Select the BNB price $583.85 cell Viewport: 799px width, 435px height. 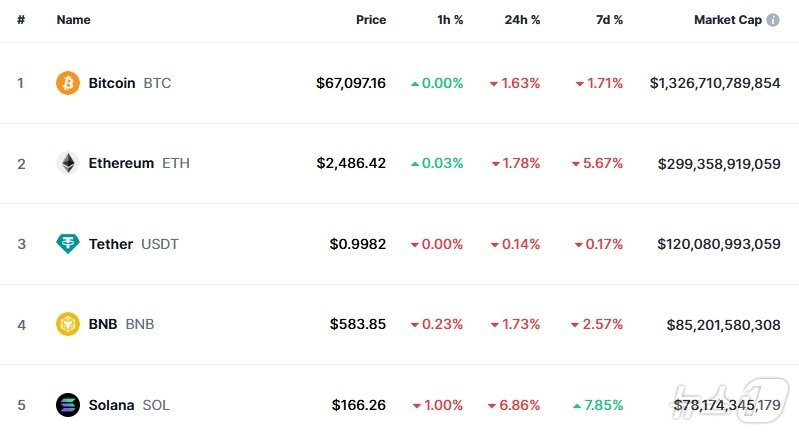(358, 324)
